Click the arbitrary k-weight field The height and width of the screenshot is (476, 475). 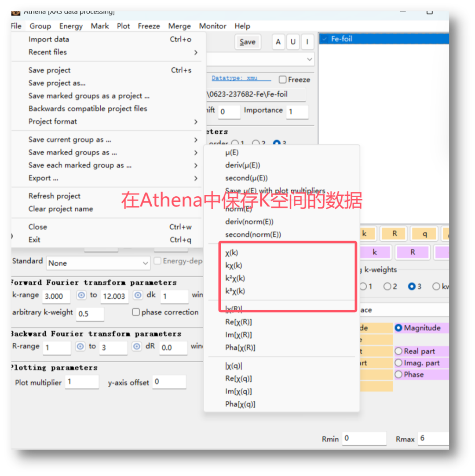pos(90,314)
